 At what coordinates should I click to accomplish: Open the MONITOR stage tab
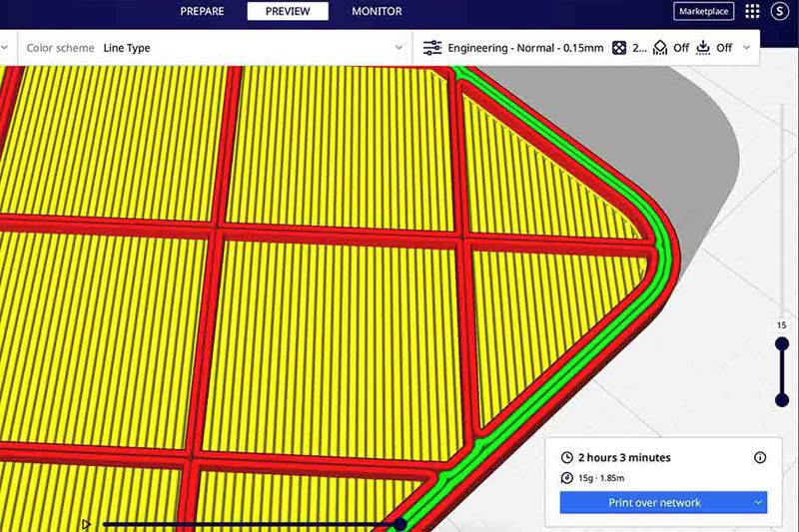(377, 11)
